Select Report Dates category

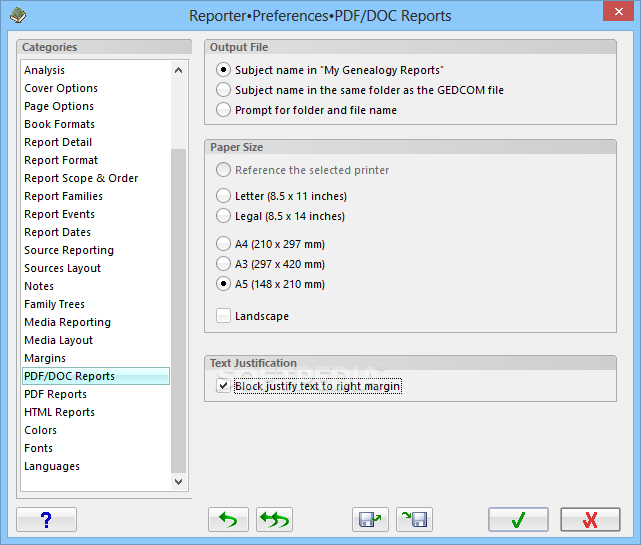point(96,232)
